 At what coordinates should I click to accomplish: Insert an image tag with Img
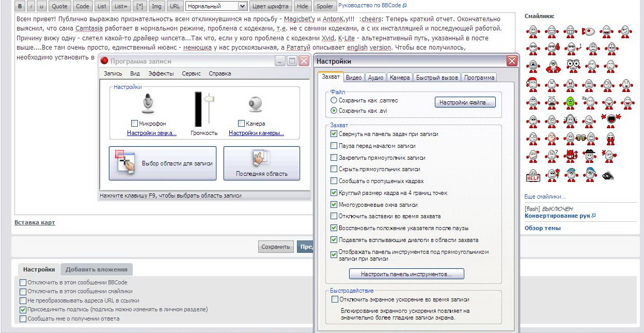[156, 6]
